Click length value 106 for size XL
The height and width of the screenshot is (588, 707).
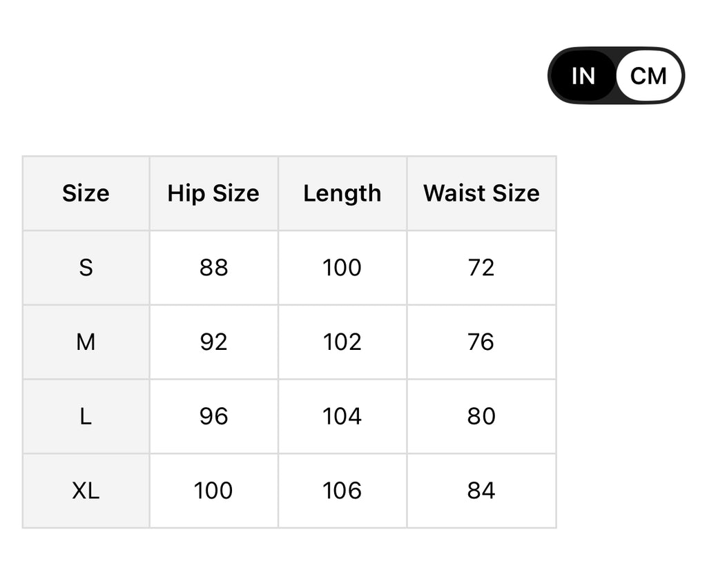(342, 491)
